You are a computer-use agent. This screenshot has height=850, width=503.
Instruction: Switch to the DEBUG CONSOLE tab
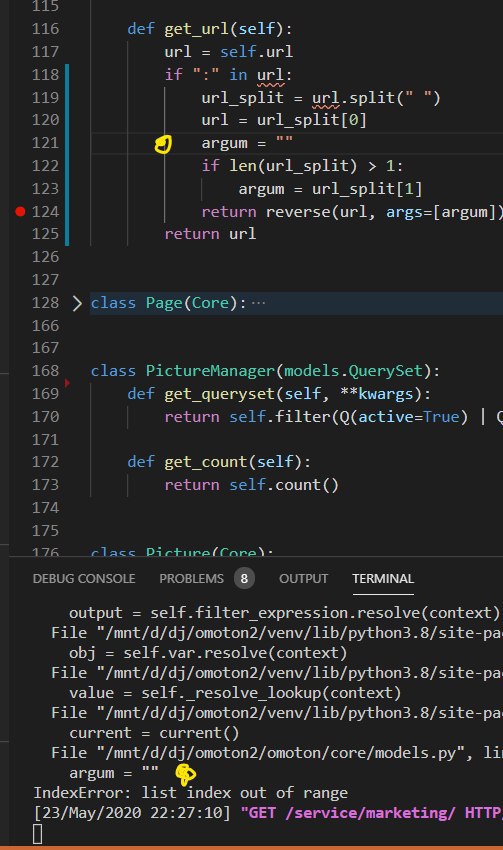[84, 578]
